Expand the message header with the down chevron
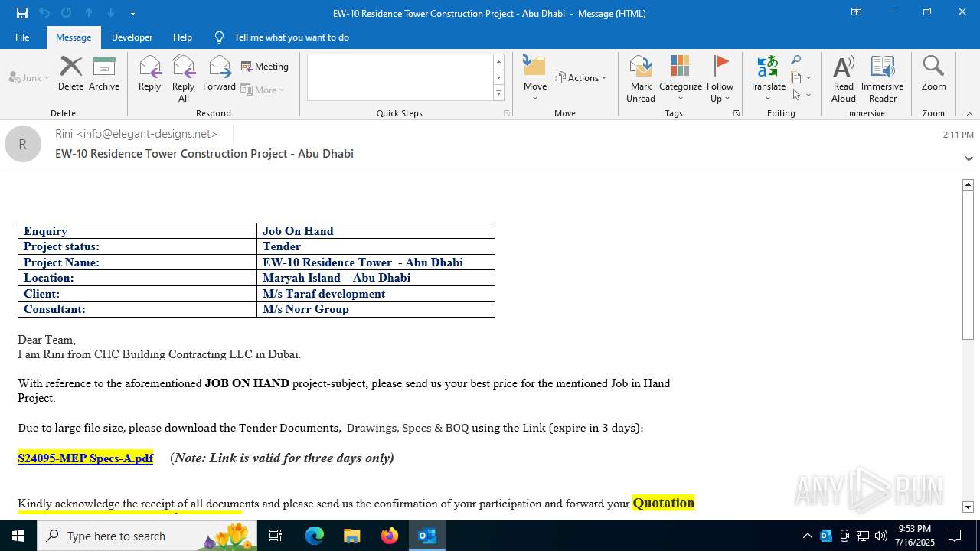Screen dimensions: 980x551 coord(969,158)
